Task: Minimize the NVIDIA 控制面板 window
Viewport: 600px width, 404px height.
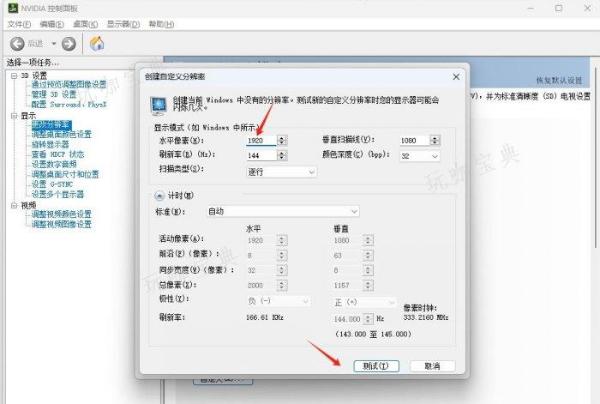Action: 531,8
